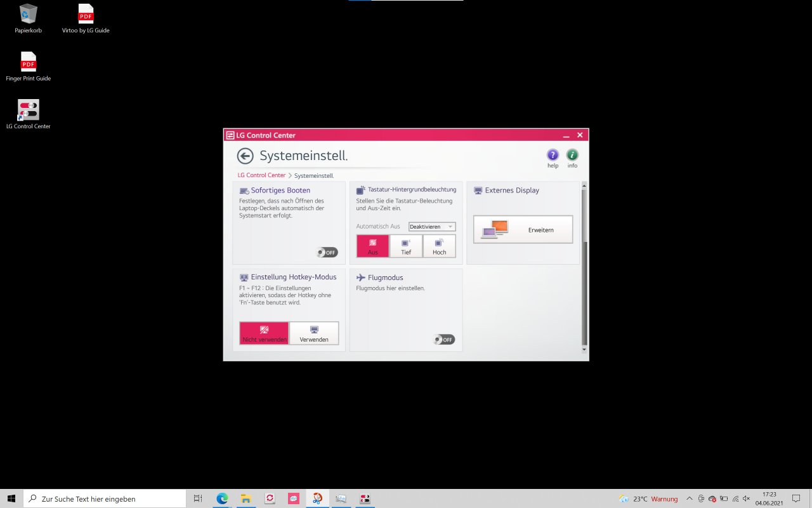This screenshot has width=812, height=508.
Task: Open the red sync arrows taskbar app
Action: pyautogui.click(x=270, y=498)
